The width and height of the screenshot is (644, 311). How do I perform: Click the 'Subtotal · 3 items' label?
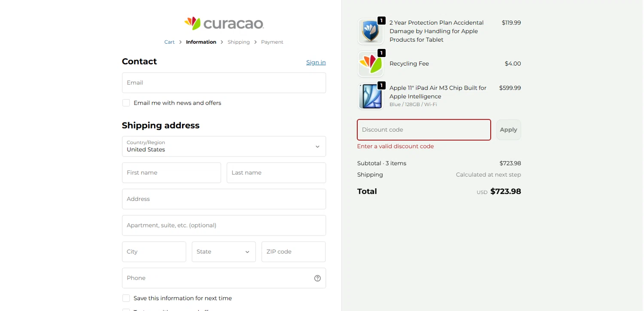(x=382, y=163)
